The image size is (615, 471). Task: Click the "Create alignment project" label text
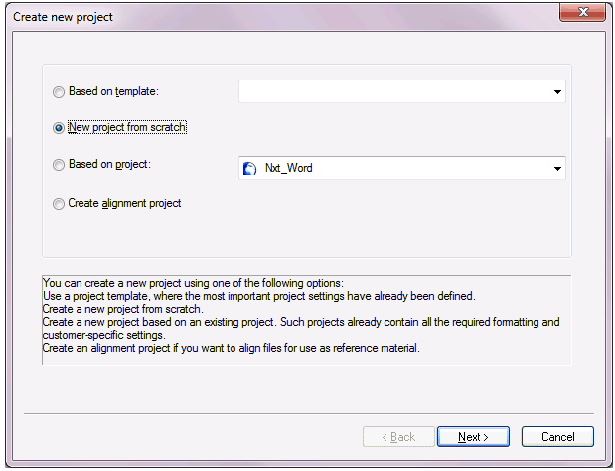coord(124,203)
